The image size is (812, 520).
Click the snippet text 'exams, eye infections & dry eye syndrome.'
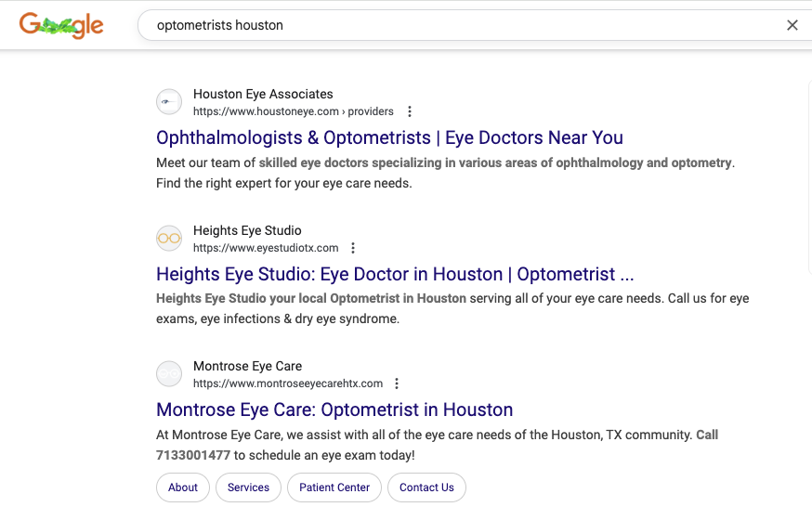pyautogui.click(x=278, y=318)
